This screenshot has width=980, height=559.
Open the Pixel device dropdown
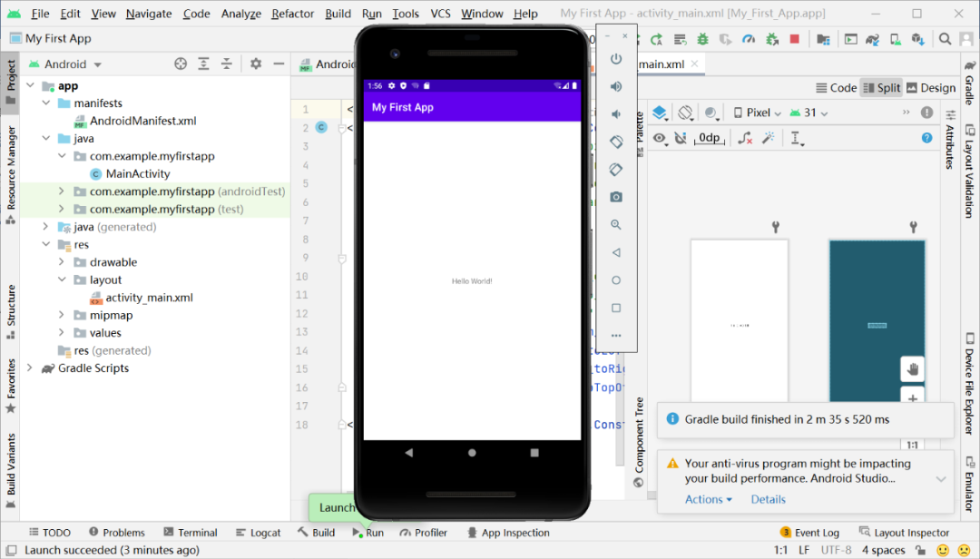click(757, 113)
